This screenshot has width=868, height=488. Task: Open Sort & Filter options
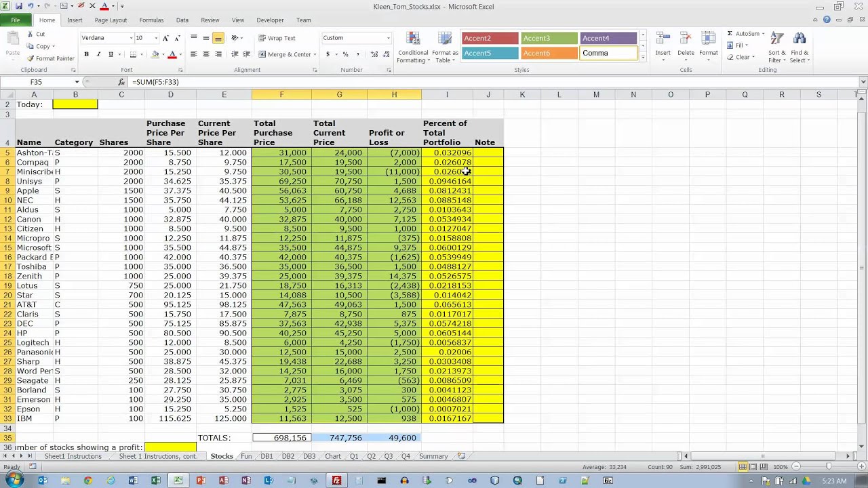click(x=777, y=48)
